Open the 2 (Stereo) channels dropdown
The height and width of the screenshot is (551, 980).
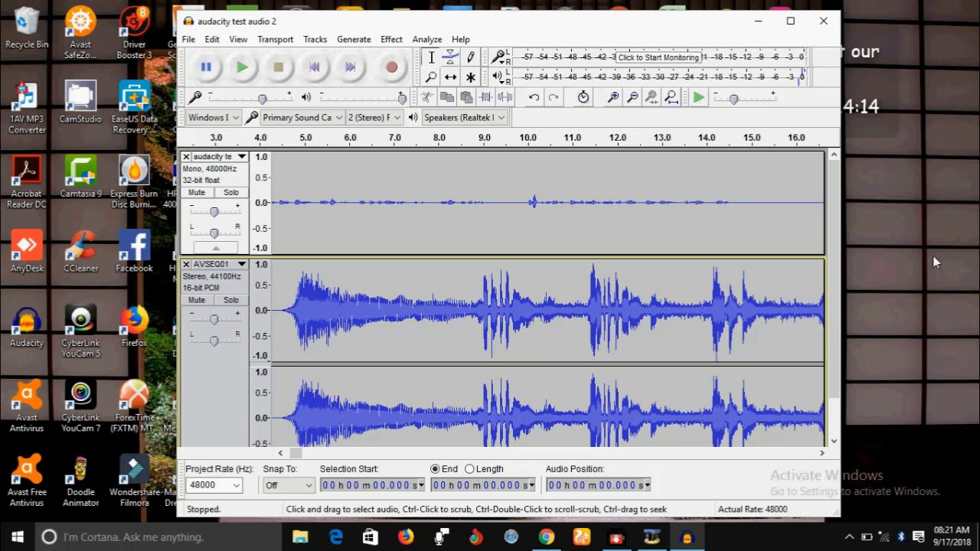[374, 117]
